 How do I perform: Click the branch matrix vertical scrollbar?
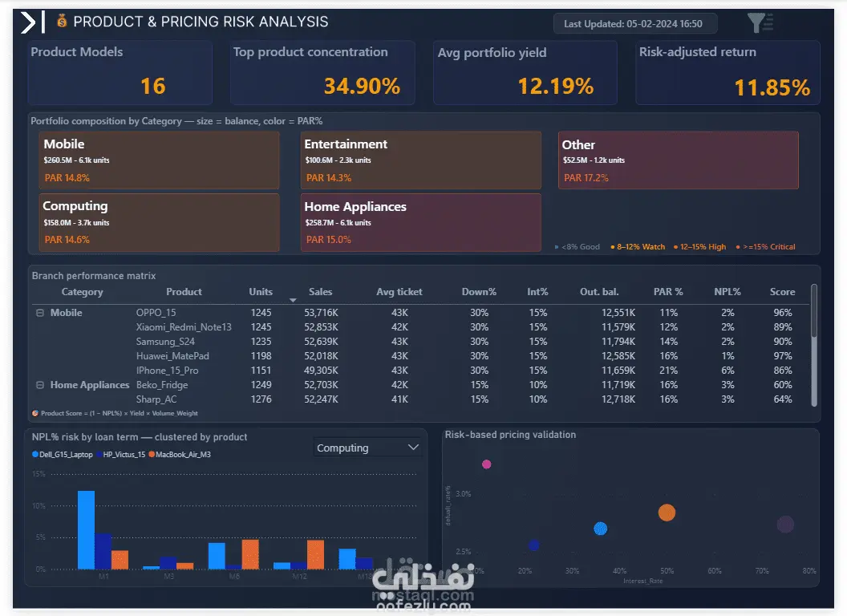[814, 345]
